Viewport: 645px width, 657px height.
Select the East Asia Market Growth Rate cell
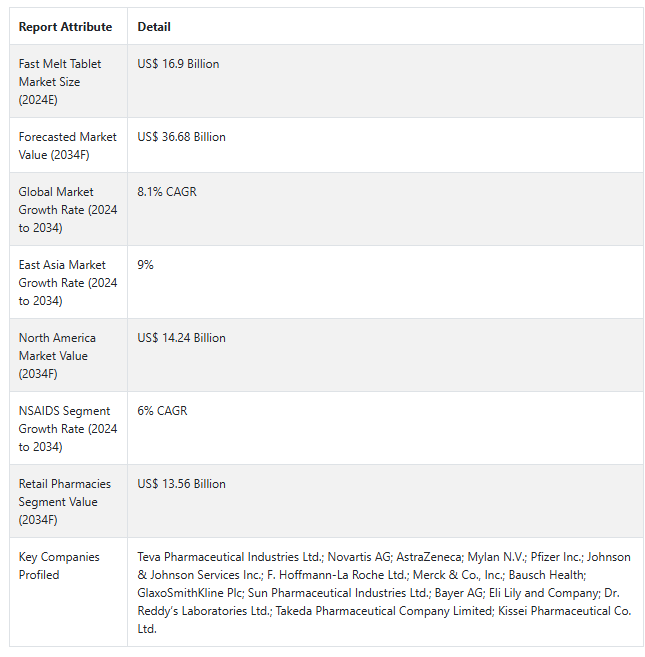67,283
